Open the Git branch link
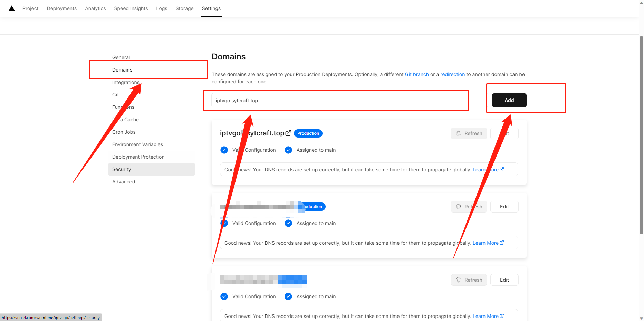Viewport: 644px width, 321px height. click(417, 74)
